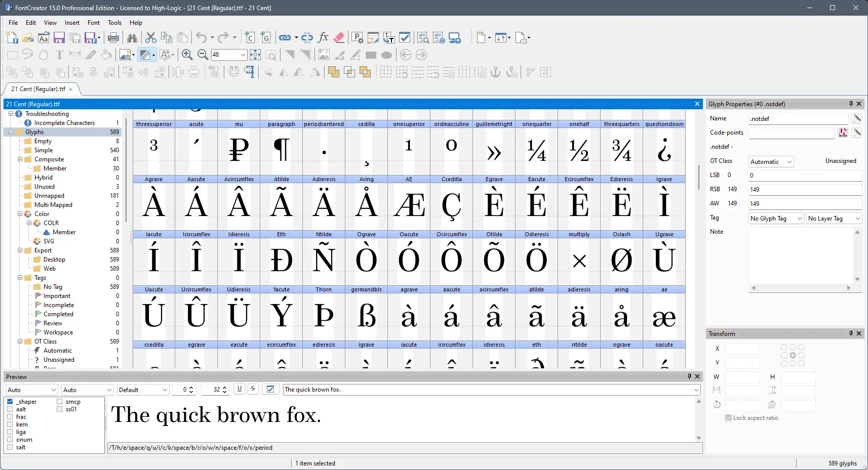Click the fx glyph transformer icon

323,38
